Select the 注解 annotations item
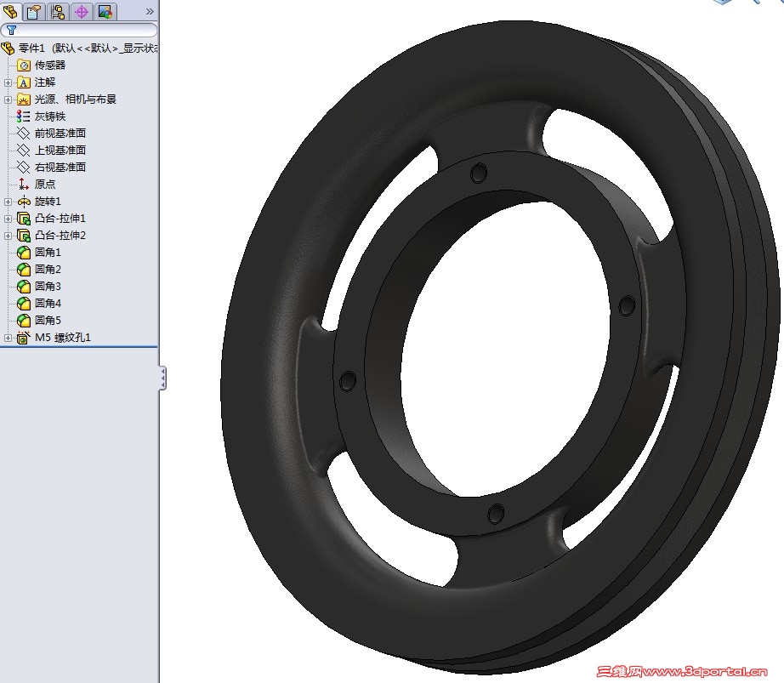 [x=45, y=82]
